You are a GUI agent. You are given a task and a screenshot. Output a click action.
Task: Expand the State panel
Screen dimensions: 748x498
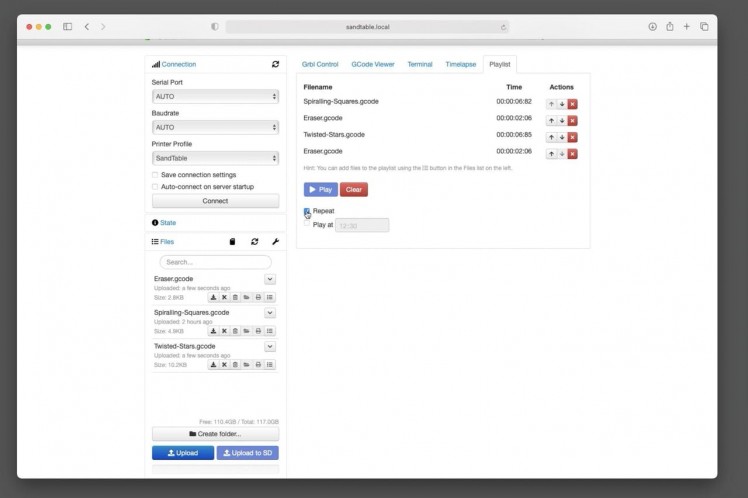[168, 223]
